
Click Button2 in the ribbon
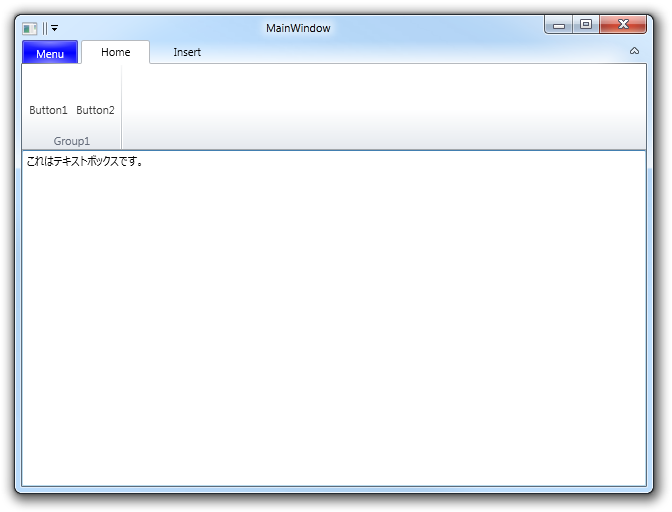pos(95,110)
